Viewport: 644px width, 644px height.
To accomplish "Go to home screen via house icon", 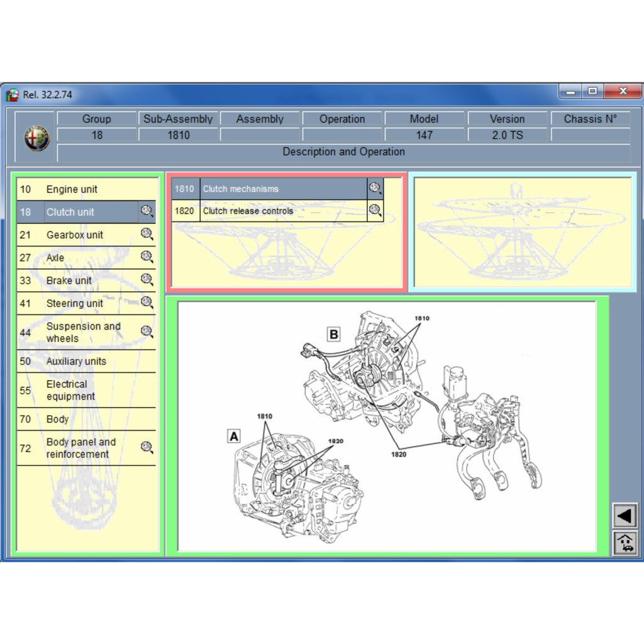I will coord(625,543).
